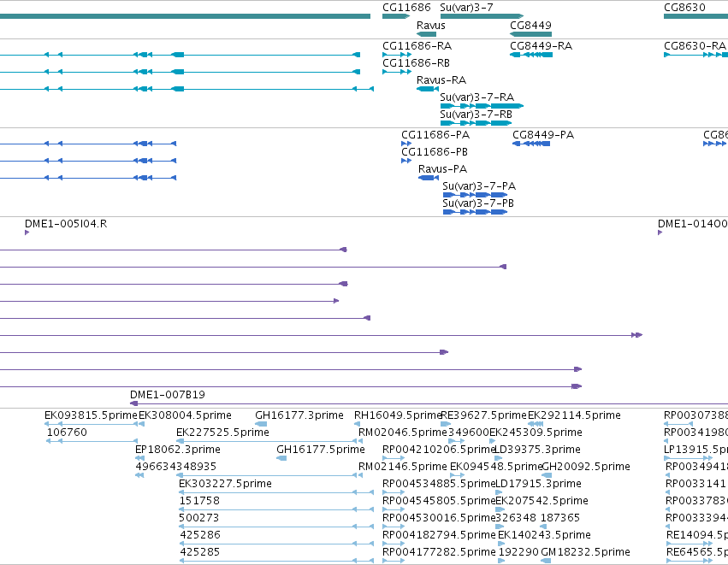Select the CG11686-PA protein label
The height and width of the screenshot is (565, 728).
[435, 135]
